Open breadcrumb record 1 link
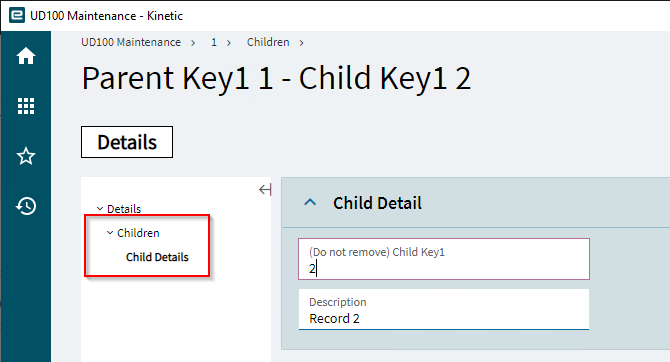670x362 pixels. 214,42
